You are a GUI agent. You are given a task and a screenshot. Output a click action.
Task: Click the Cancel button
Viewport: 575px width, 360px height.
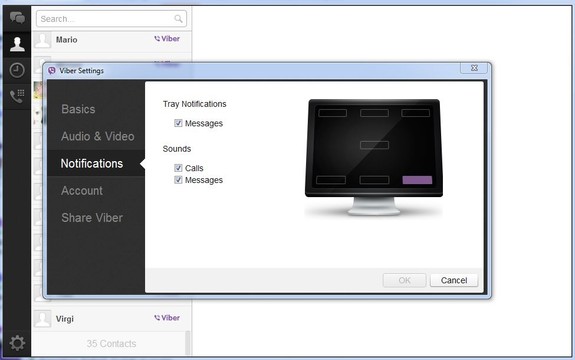454,280
